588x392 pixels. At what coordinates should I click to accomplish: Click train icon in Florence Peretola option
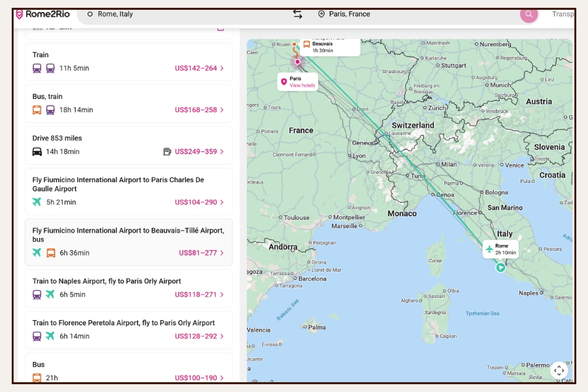(x=37, y=336)
